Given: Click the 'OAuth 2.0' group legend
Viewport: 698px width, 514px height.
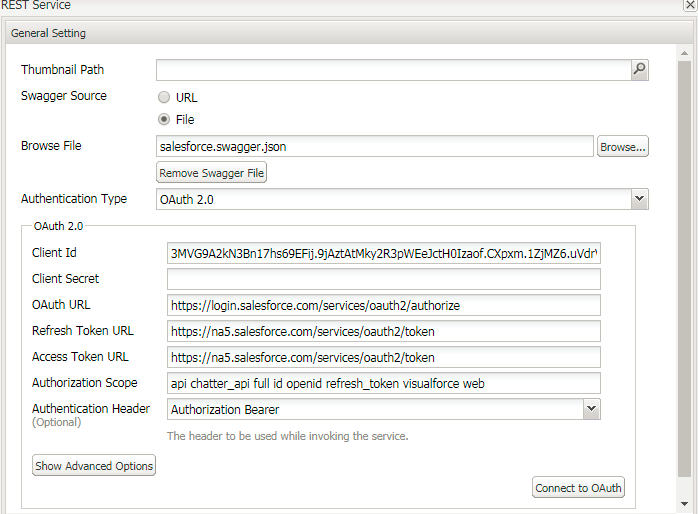Looking at the screenshot, I should pyautogui.click(x=58, y=226).
